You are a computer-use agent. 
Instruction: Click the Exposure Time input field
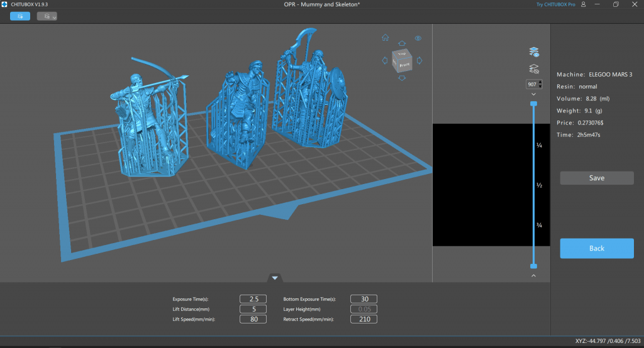coord(253,299)
